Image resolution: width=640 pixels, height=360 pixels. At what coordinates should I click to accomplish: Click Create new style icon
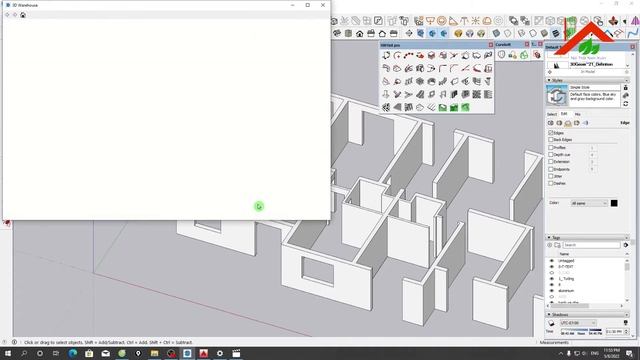[626, 96]
